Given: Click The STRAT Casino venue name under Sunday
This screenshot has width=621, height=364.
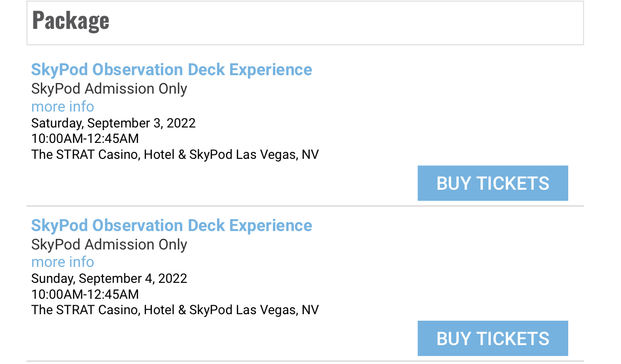Looking at the screenshot, I should [x=132, y=310].
